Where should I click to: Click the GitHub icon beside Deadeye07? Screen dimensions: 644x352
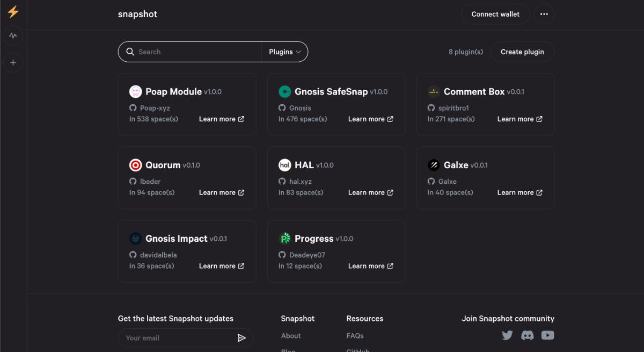[x=282, y=255]
